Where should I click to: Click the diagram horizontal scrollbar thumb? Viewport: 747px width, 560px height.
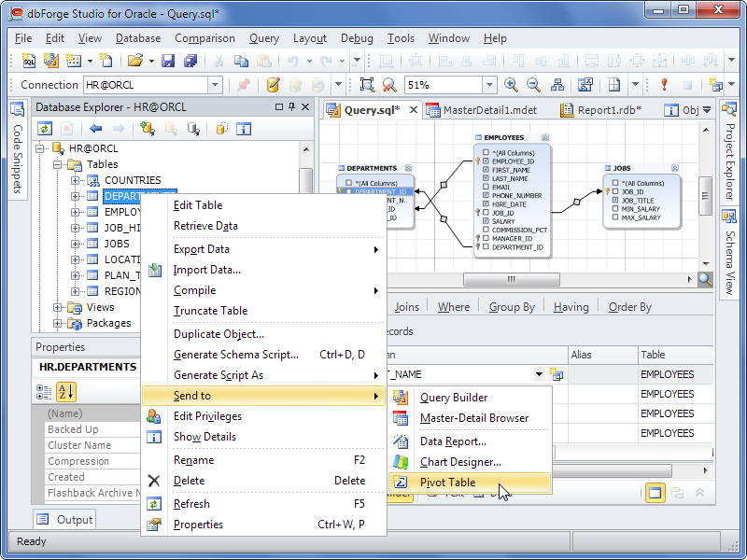pos(511,279)
